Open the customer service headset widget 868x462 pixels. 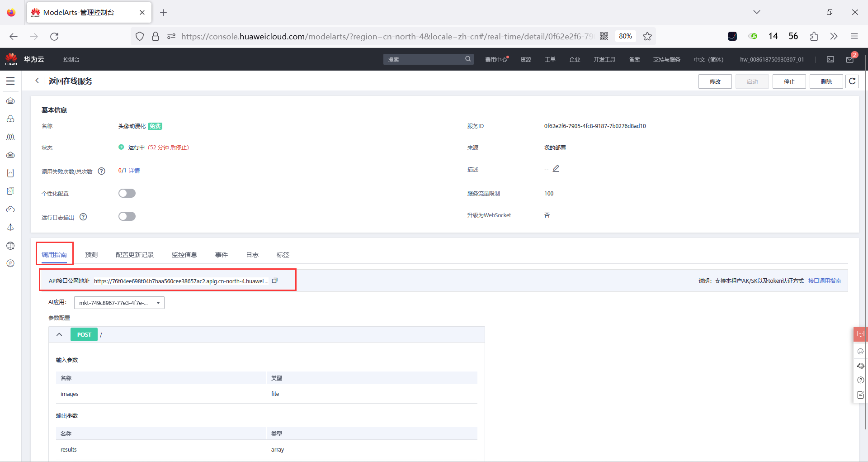point(860,366)
